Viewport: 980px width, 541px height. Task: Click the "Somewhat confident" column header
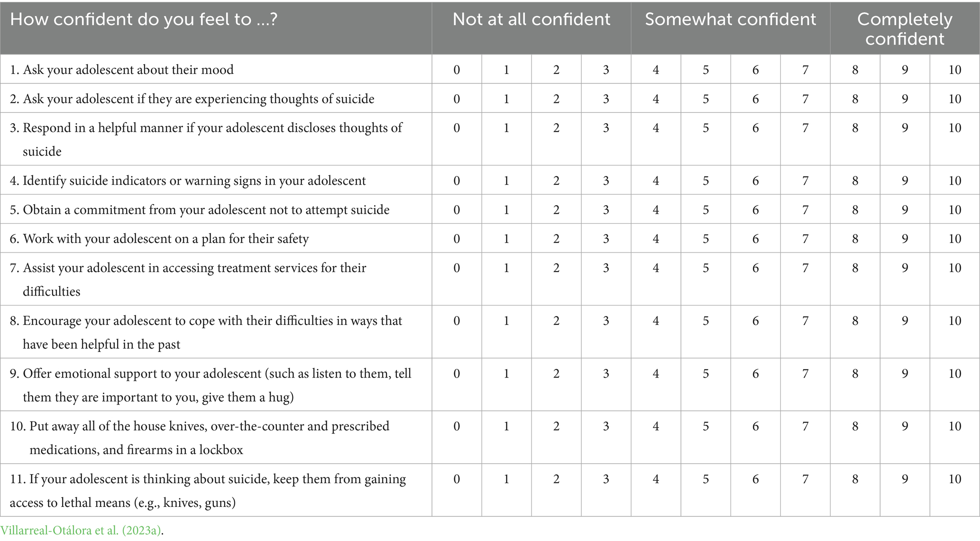(x=730, y=19)
